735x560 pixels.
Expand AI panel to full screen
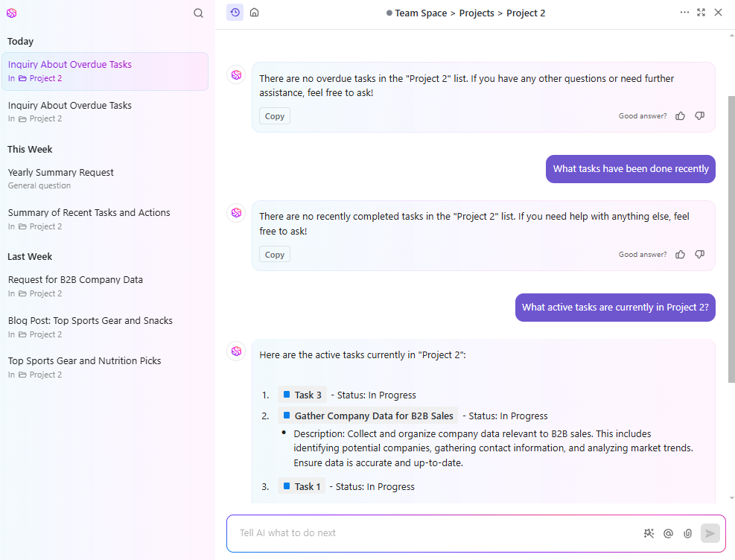pos(701,13)
